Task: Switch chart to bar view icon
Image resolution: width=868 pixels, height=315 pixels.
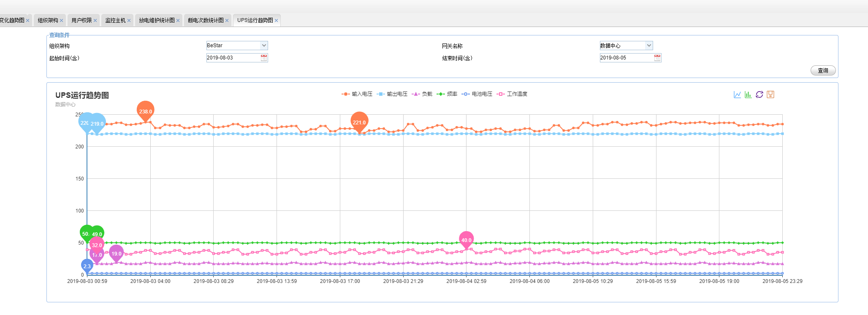Action: pos(748,94)
